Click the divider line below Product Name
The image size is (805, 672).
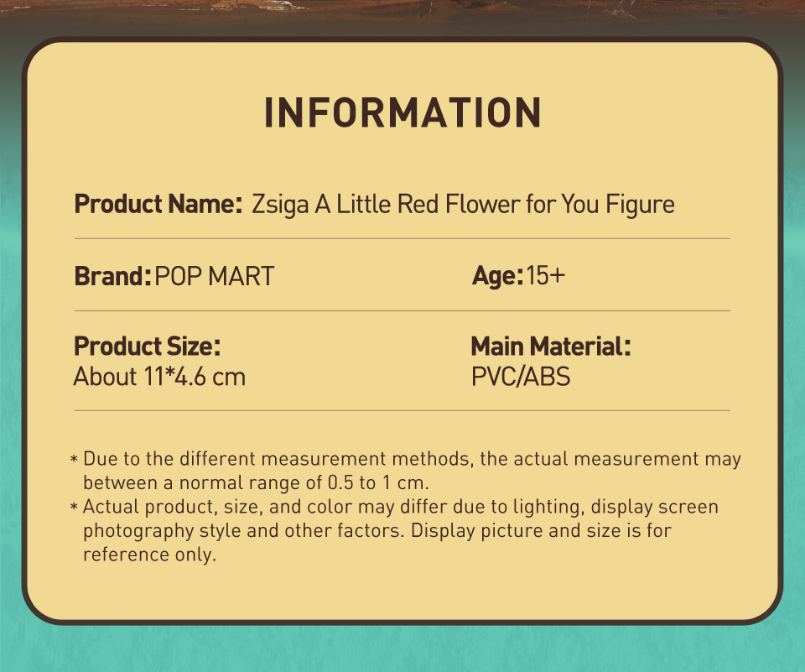(x=402, y=239)
